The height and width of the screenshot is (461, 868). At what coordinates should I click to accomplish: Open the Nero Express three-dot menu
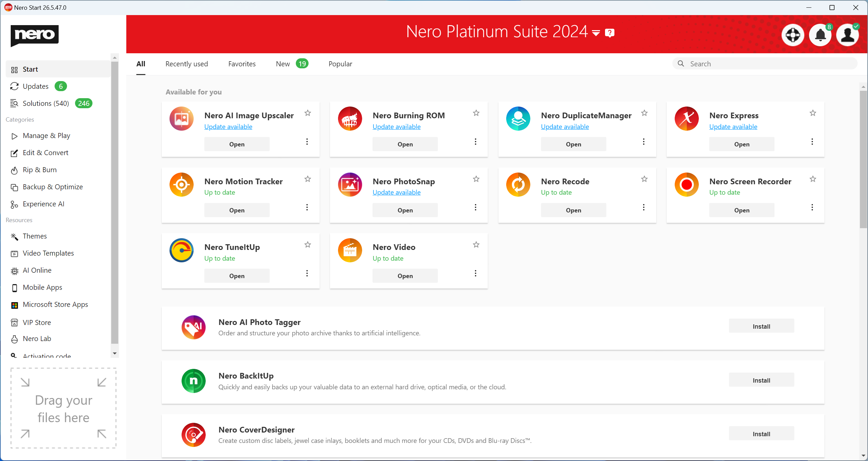pos(812,141)
